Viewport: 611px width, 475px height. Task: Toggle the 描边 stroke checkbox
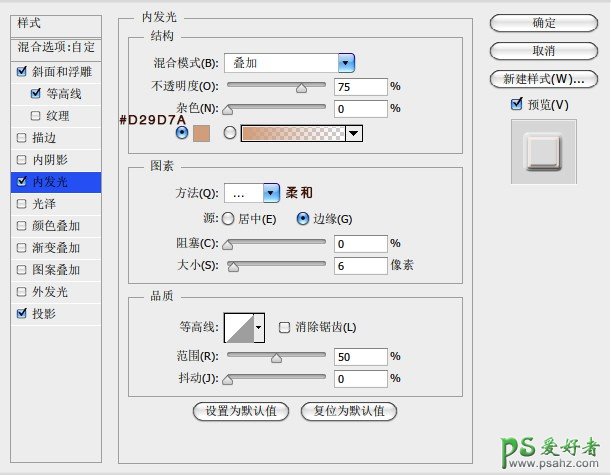22,138
